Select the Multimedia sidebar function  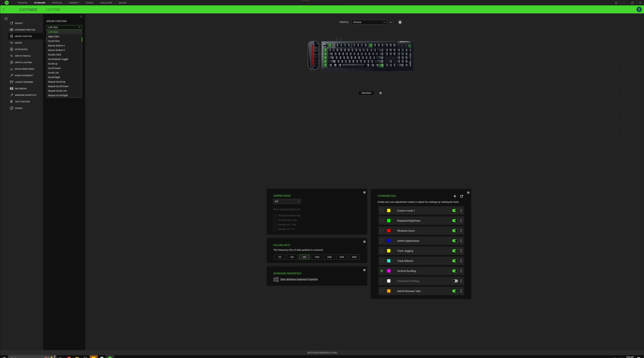click(21, 88)
